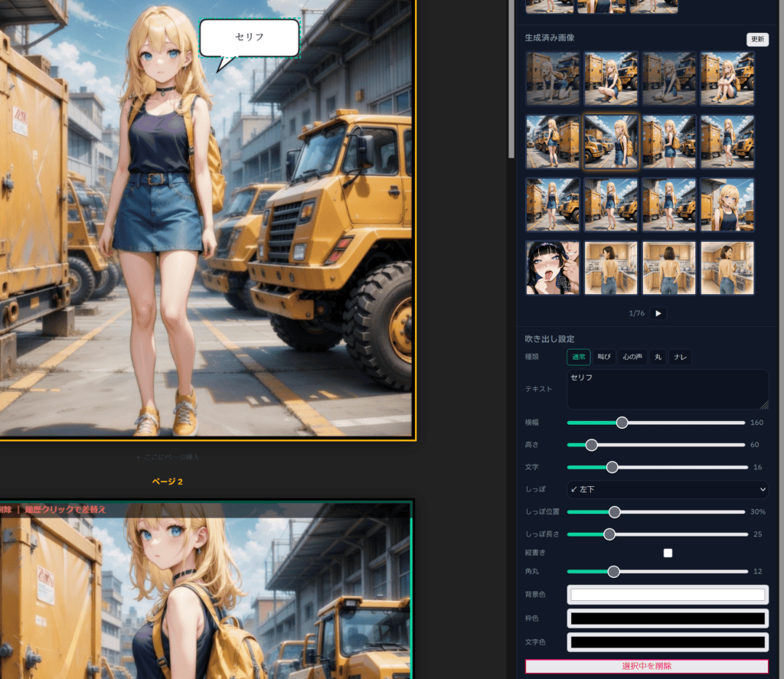Open the しっぽ tail direction dropdown

(667, 489)
